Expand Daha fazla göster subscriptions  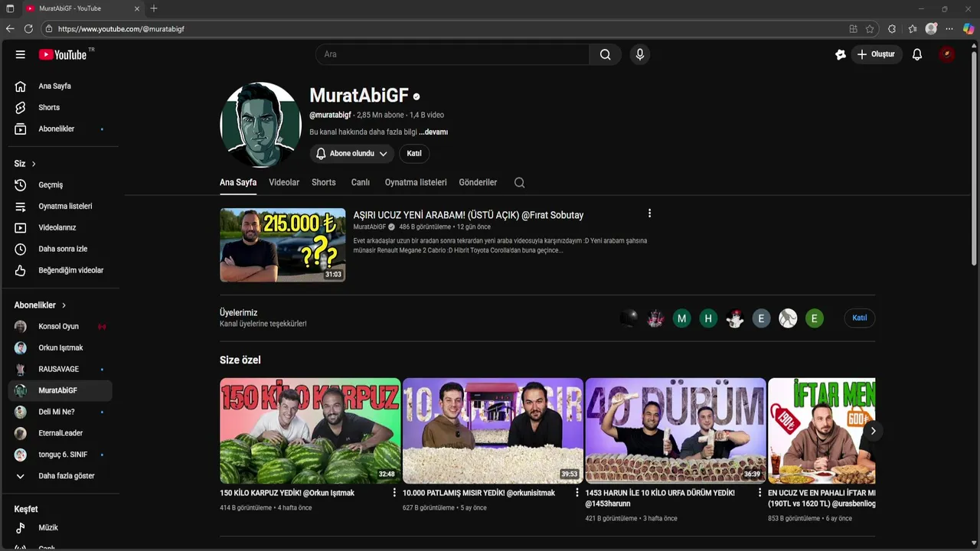[x=60, y=475]
